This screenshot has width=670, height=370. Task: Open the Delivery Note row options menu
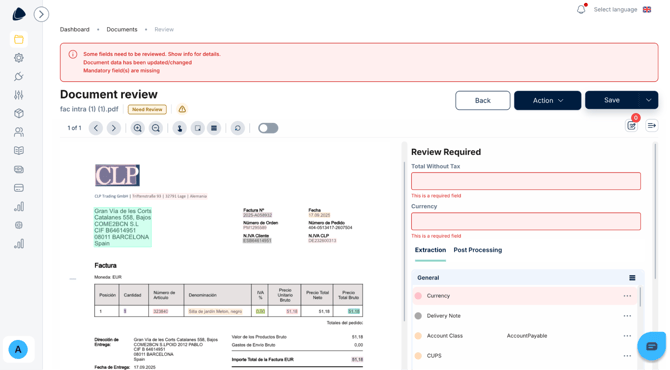click(x=627, y=316)
